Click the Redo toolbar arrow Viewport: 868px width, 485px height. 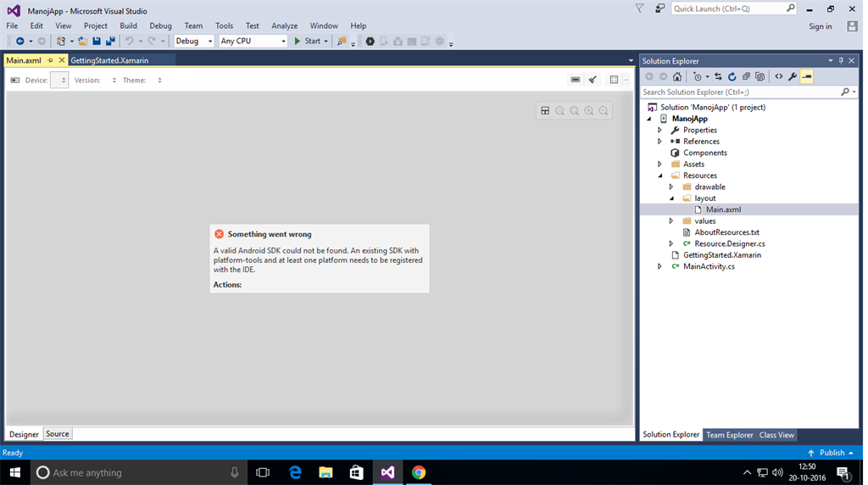(151, 41)
